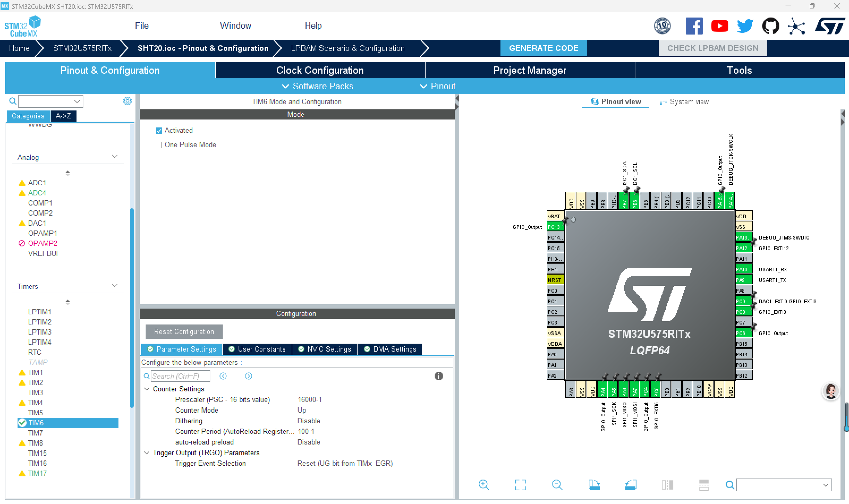Collapse the Timers category section
Image resolution: width=849 pixels, height=504 pixels.
115,286
